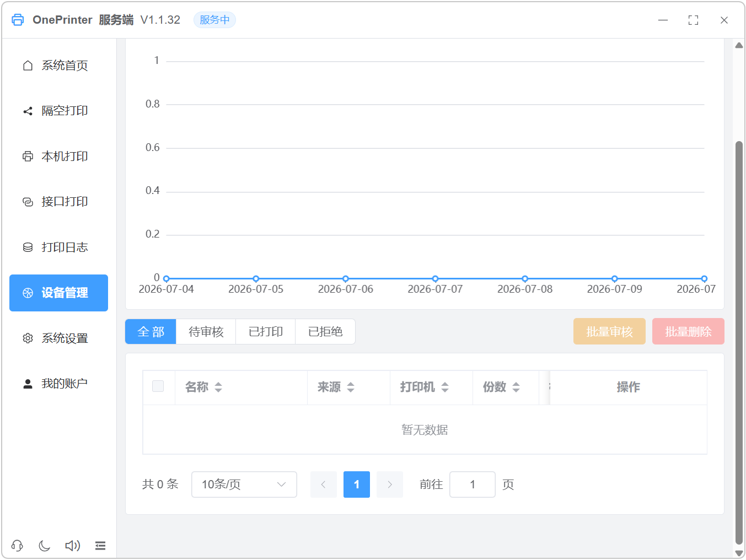Click the chart data point for 2026-07-05
This screenshot has width=746, height=560.
click(x=256, y=279)
